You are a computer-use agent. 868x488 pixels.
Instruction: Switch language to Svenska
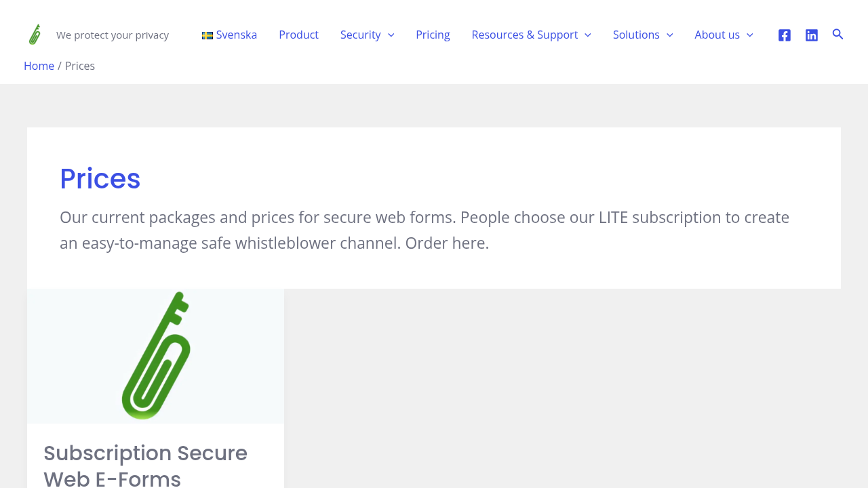[237, 35]
